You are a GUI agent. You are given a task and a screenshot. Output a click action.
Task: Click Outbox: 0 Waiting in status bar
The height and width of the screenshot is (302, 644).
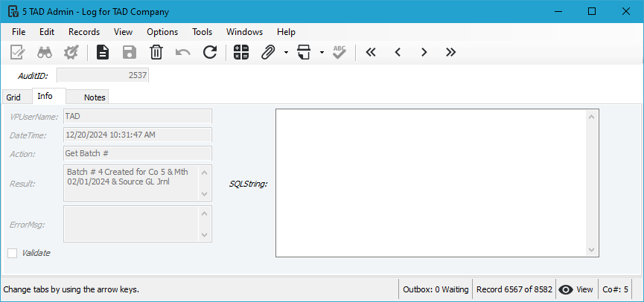(436, 289)
